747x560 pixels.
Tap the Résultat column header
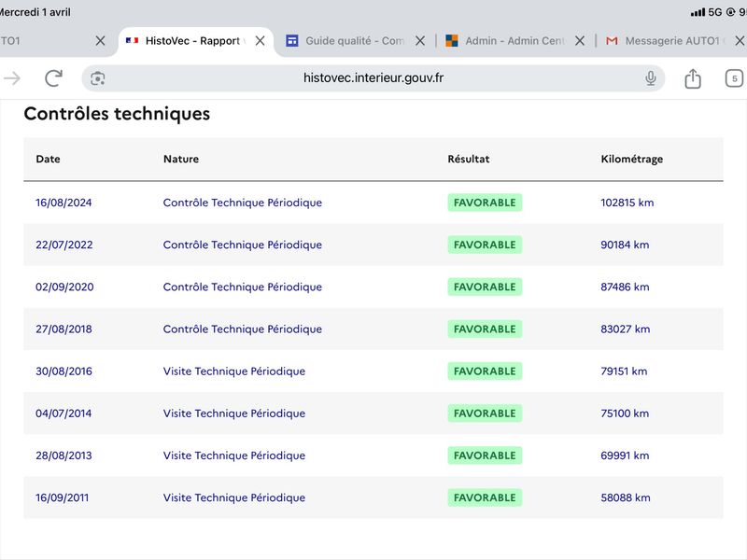(x=469, y=159)
